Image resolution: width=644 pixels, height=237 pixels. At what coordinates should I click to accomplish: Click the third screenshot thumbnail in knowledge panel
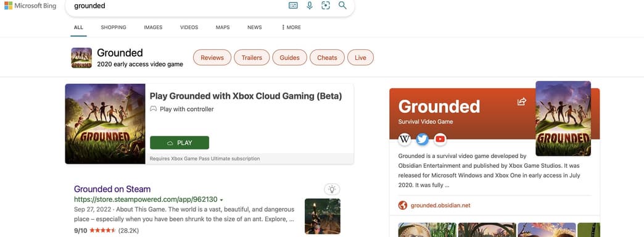[x=547, y=230]
